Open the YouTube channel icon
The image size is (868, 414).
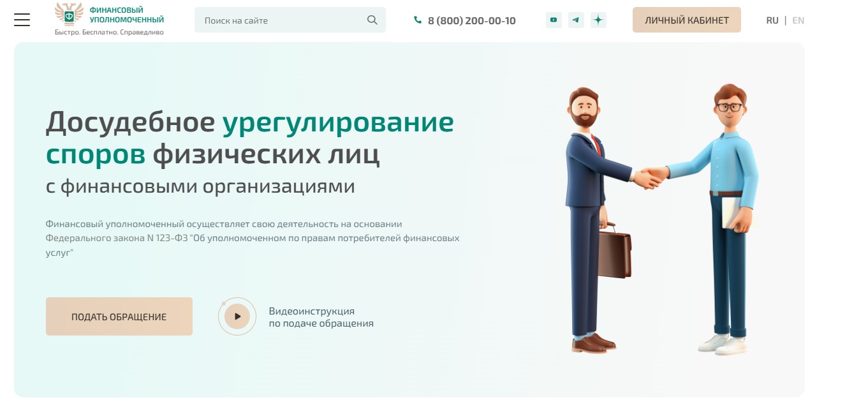point(554,20)
